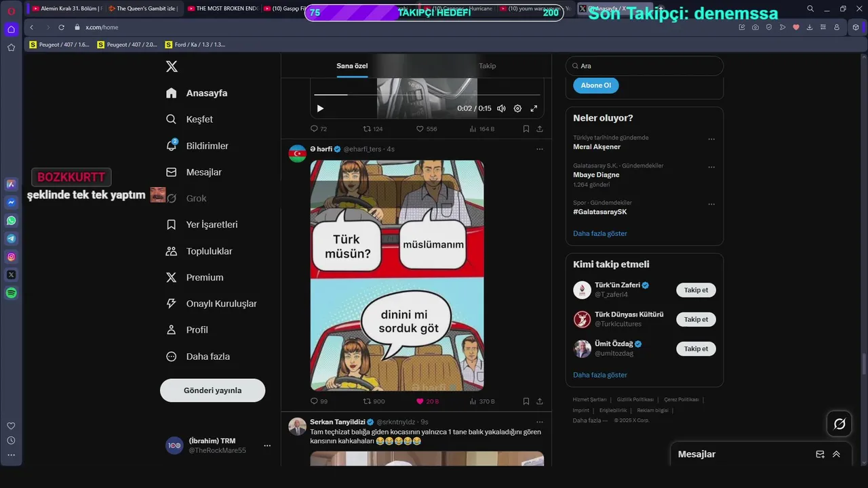Focus the Ara search field

(x=644, y=66)
